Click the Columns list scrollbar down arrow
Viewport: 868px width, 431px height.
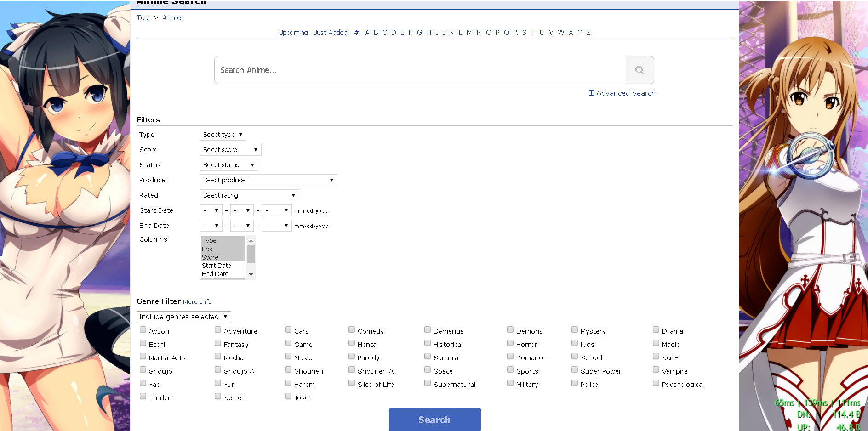click(x=251, y=274)
